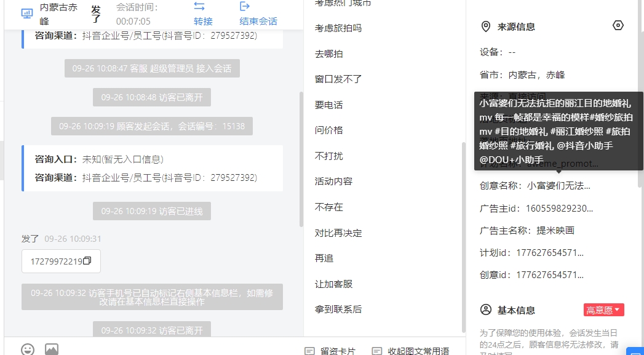Copy phone number 17279972219 with copy icon
Image resolution: width=644 pixels, height=355 pixels.
(x=87, y=261)
